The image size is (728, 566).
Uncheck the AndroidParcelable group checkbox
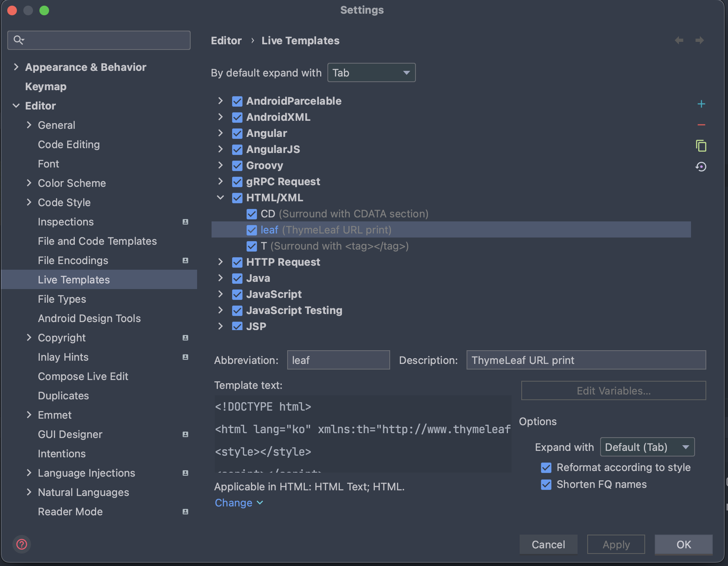[x=237, y=101]
